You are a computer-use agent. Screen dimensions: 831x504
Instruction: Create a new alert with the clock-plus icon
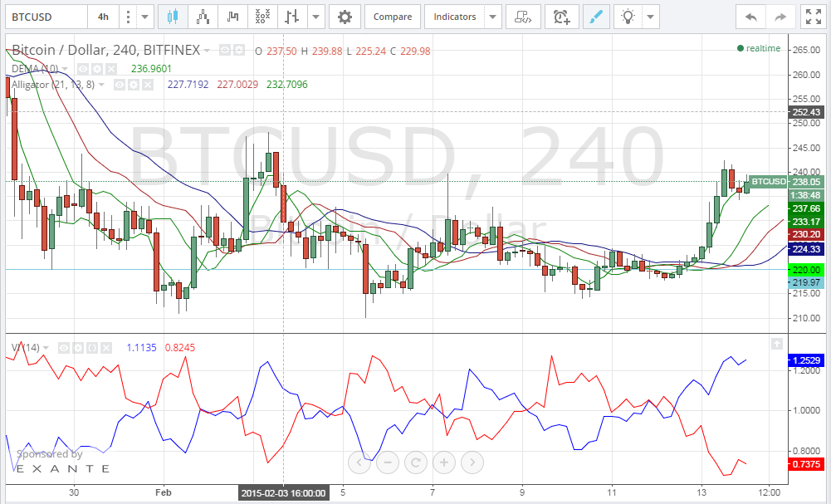(562, 16)
